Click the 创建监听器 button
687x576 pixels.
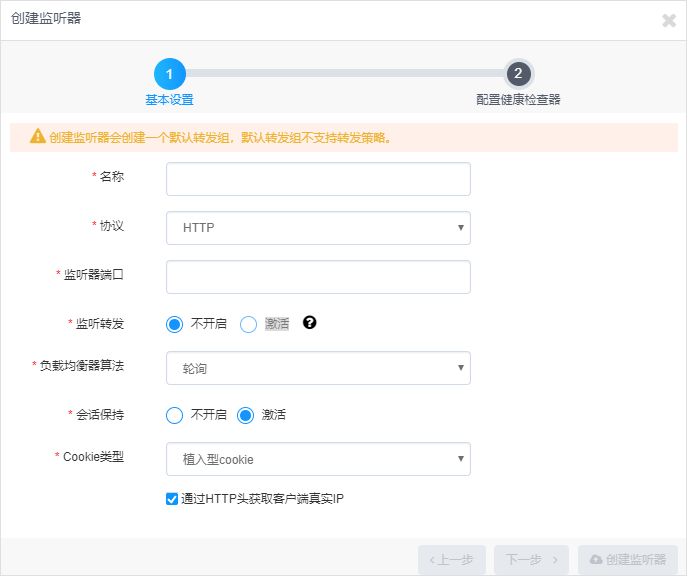(x=628, y=560)
